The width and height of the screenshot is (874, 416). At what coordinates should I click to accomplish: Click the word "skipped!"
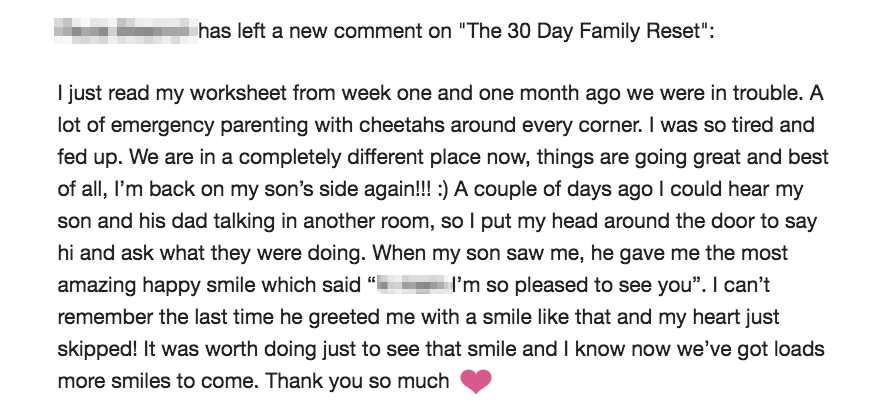tap(96, 349)
